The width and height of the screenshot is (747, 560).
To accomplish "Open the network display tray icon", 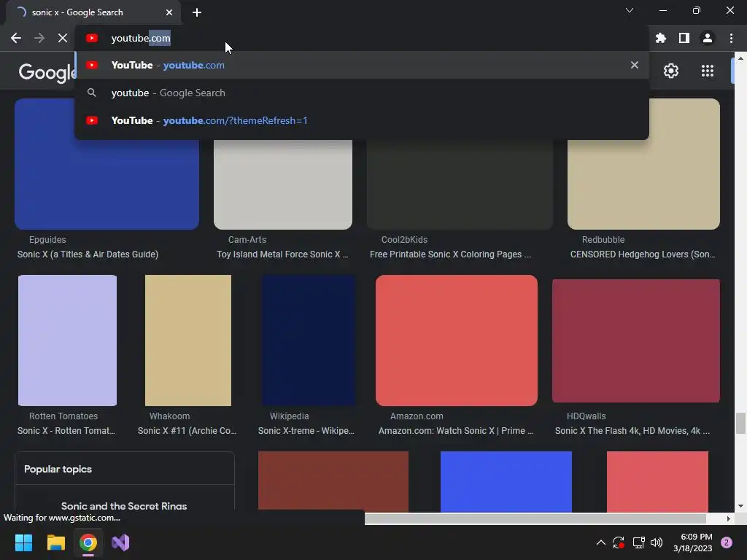I will (x=638, y=542).
